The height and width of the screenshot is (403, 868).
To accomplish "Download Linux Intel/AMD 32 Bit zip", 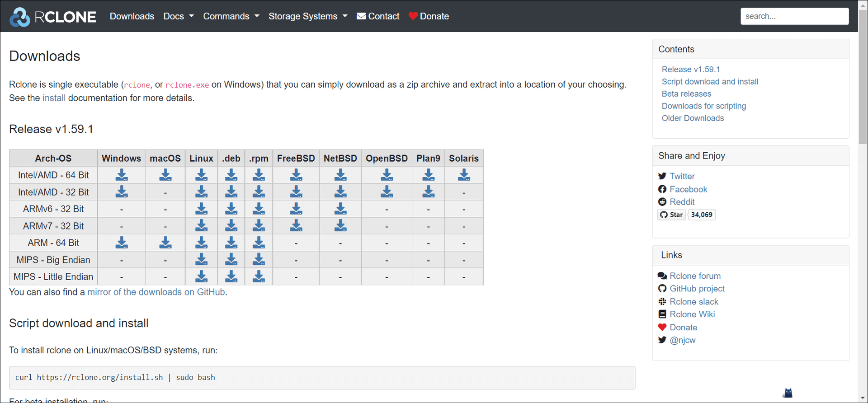I will [x=202, y=192].
